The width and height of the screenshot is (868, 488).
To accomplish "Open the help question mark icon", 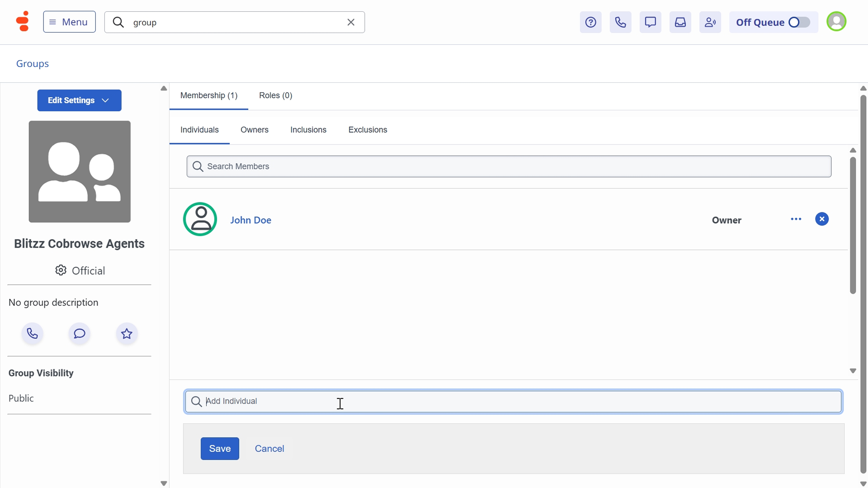I will (590, 22).
